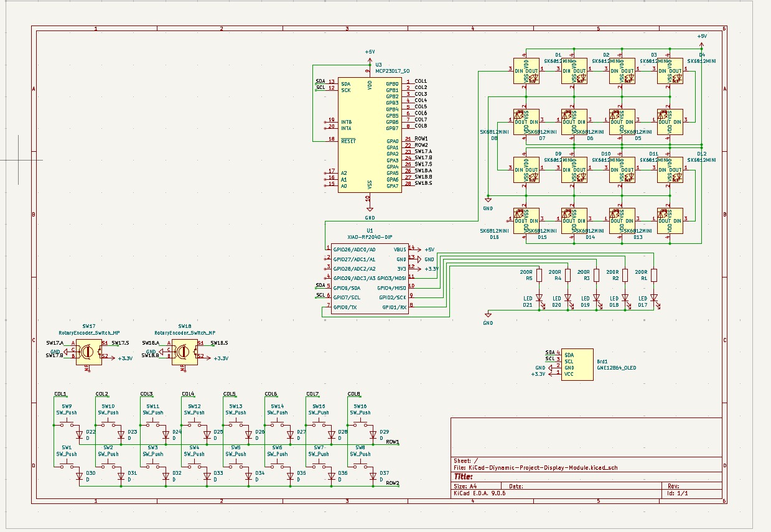Select the GNE12864_OLED board symbol Brd1
Screen dimensions: 771x532
pyautogui.click(x=577, y=363)
